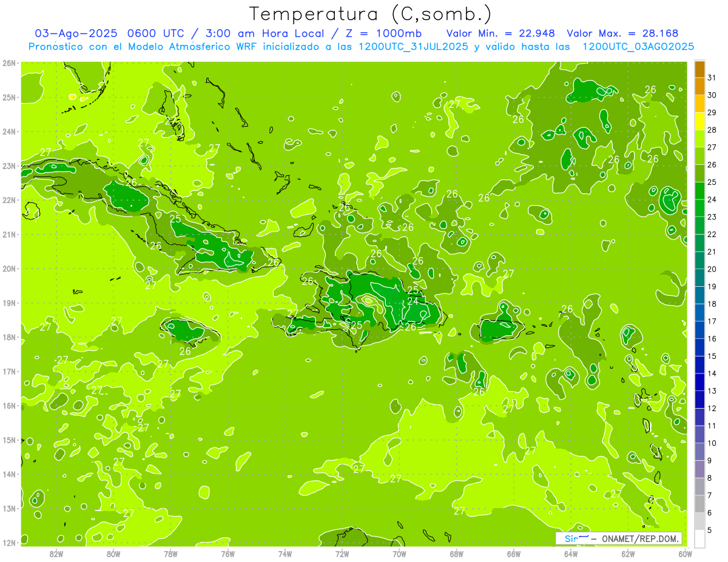Pick the legend swatch between 23 and 24
The width and height of the screenshot is (728, 562).
[699, 209]
